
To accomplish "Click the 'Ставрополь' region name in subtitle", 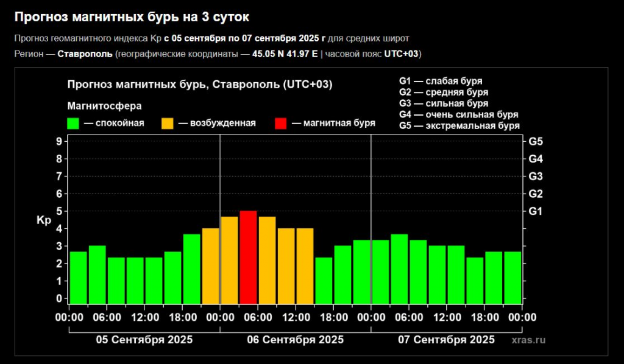I will pyautogui.click(x=85, y=54).
